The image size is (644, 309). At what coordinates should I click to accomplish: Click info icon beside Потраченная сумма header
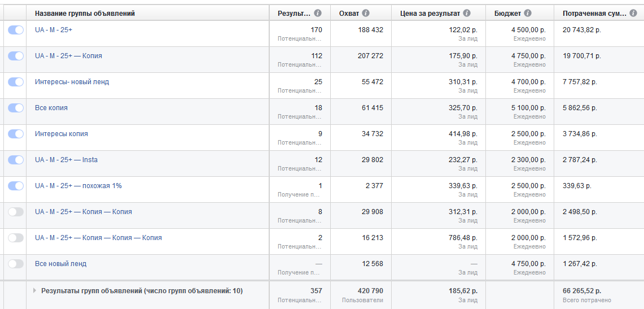[x=633, y=13]
